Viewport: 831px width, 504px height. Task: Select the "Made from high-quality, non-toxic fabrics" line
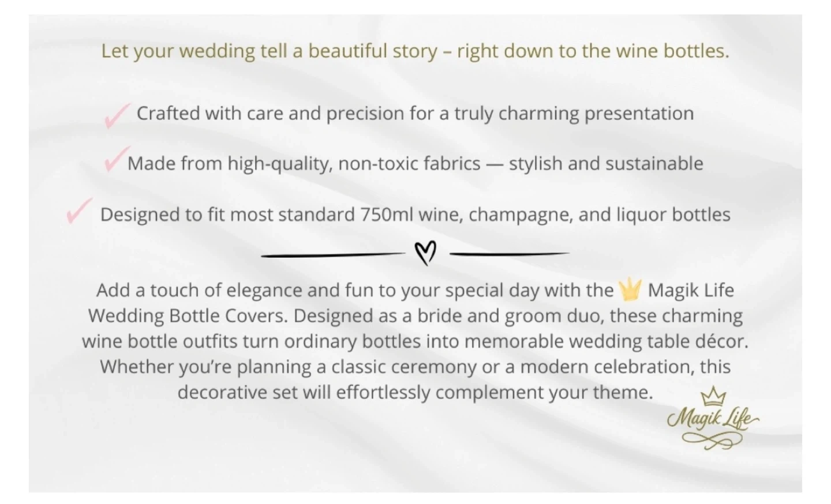(415, 163)
